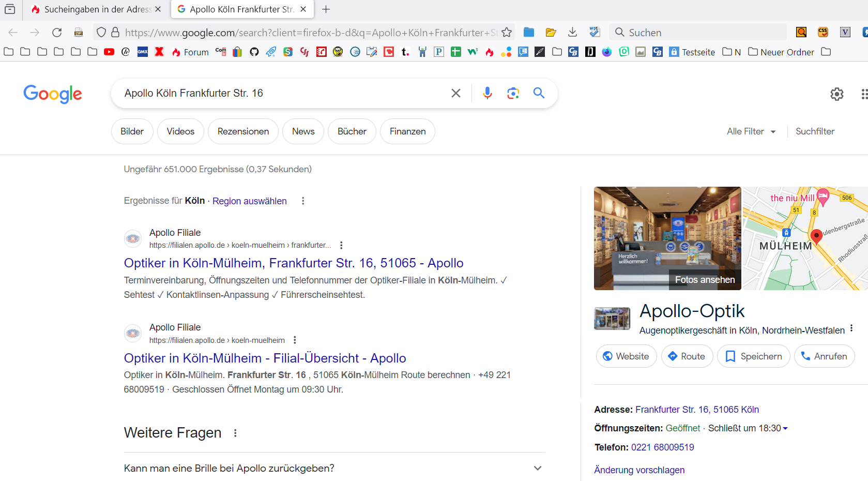This screenshot has height=481, width=868.
Task: Open Apollo-Optik Website button
Action: point(627,356)
